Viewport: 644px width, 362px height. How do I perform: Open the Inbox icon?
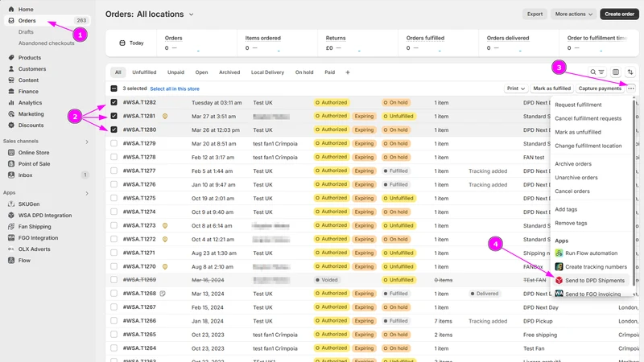[11, 175]
